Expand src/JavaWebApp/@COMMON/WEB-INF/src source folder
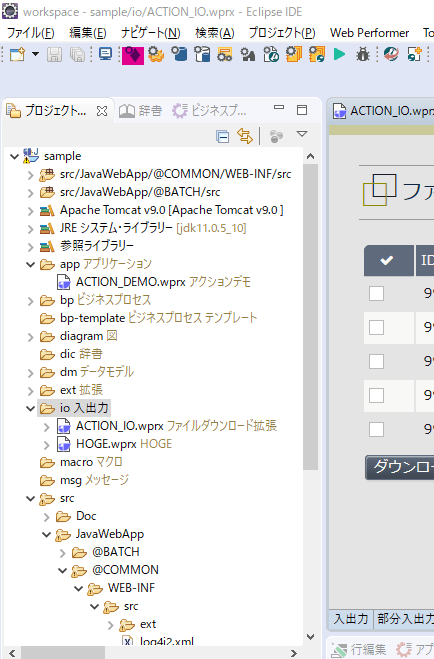The width and height of the screenshot is (434, 659). [31, 175]
